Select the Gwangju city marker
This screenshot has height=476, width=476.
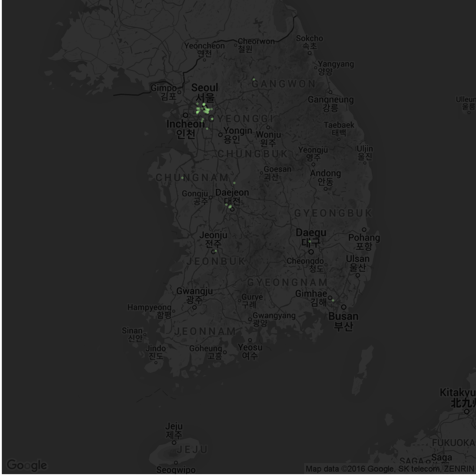[195, 307]
